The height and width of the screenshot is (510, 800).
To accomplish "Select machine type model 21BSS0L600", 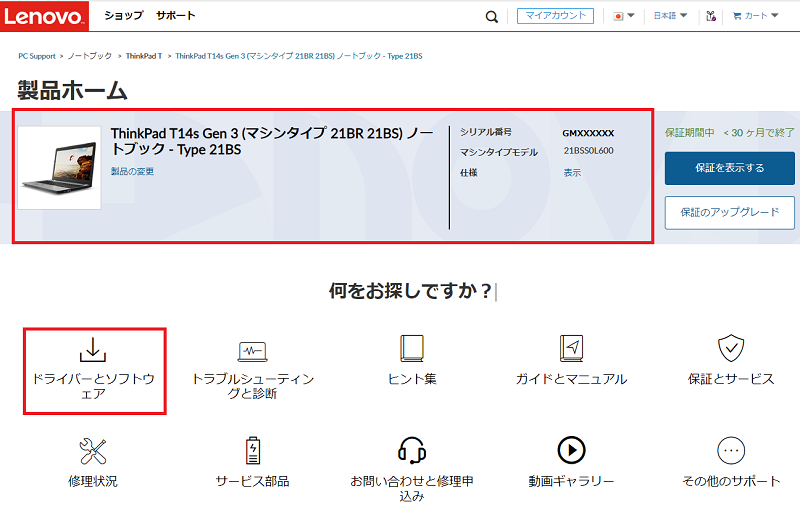I will tap(589, 150).
